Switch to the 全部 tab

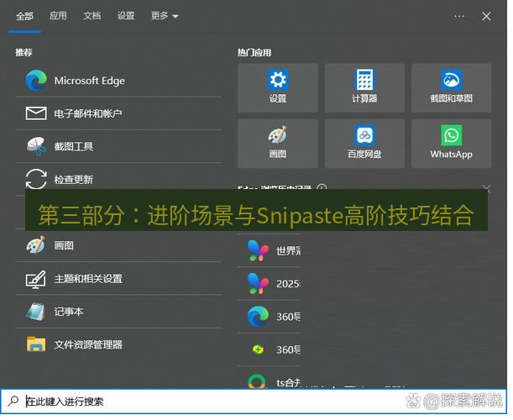coord(24,16)
